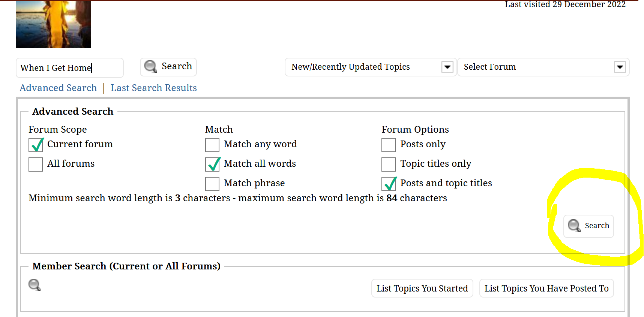The height and width of the screenshot is (317, 644).
Task: Select the Posts only checkbox
Action: (x=389, y=145)
